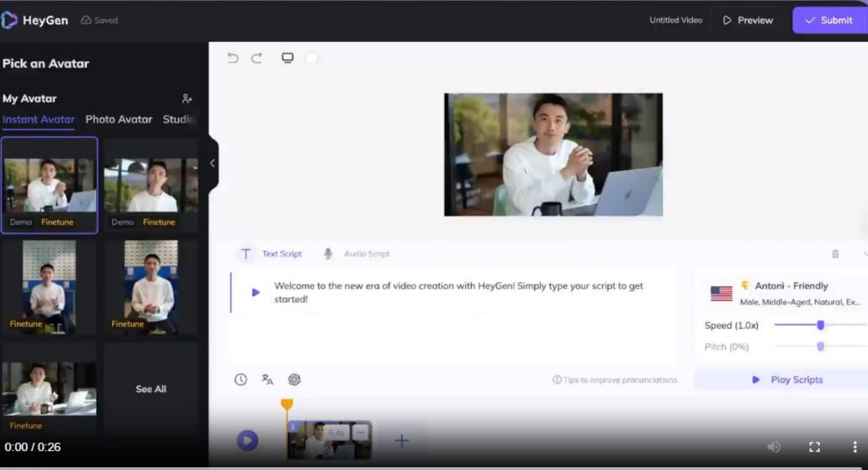Play this script line with purple triangle
This screenshot has height=470, width=868.
pyautogui.click(x=255, y=293)
